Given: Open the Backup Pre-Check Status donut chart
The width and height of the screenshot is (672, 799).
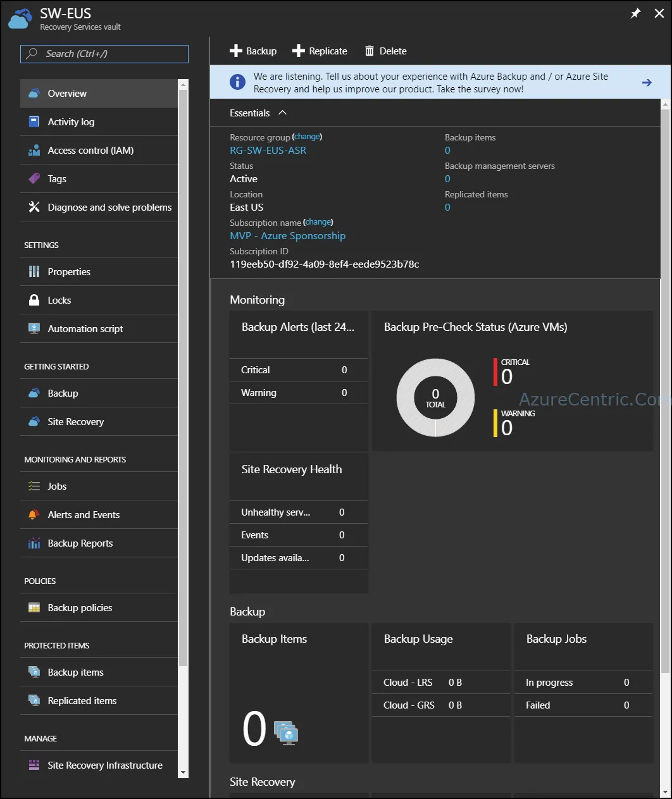Looking at the screenshot, I should [x=435, y=398].
